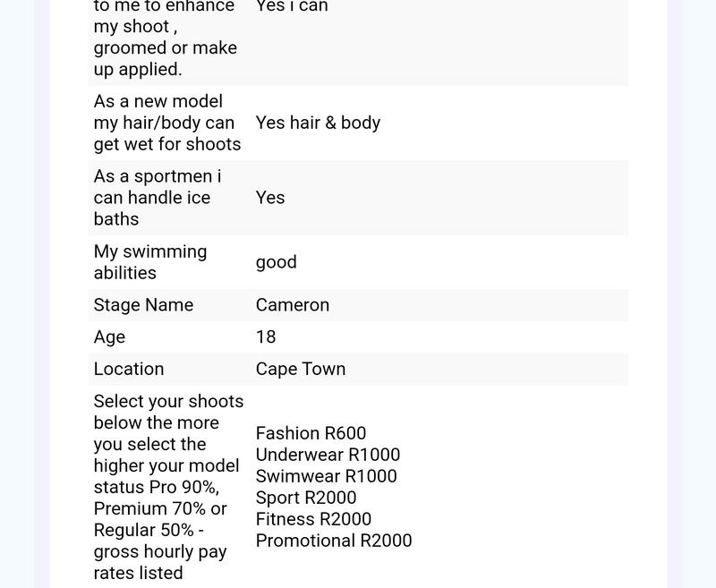Click the 'Underwear R1000' shoot entry
716x588 pixels.
coord(328,456)
